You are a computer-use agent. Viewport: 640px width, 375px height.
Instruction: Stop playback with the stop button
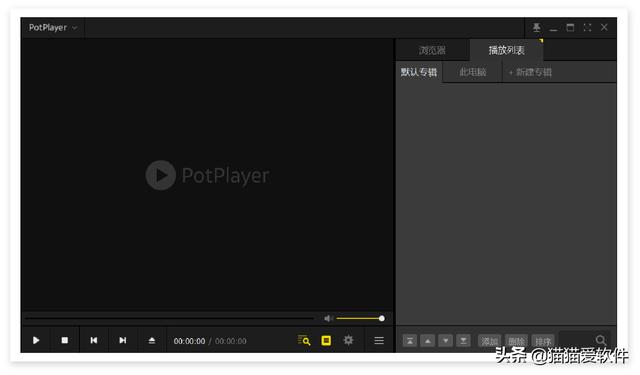(x=64, y=340)
